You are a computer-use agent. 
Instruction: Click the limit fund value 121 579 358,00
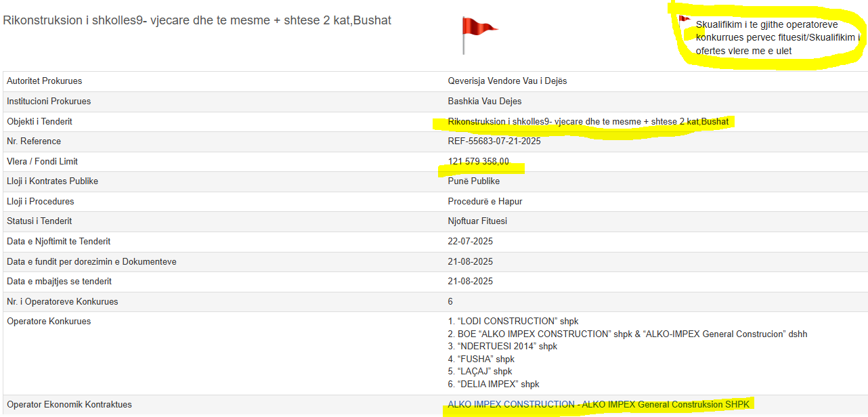[x=478, y=162]
